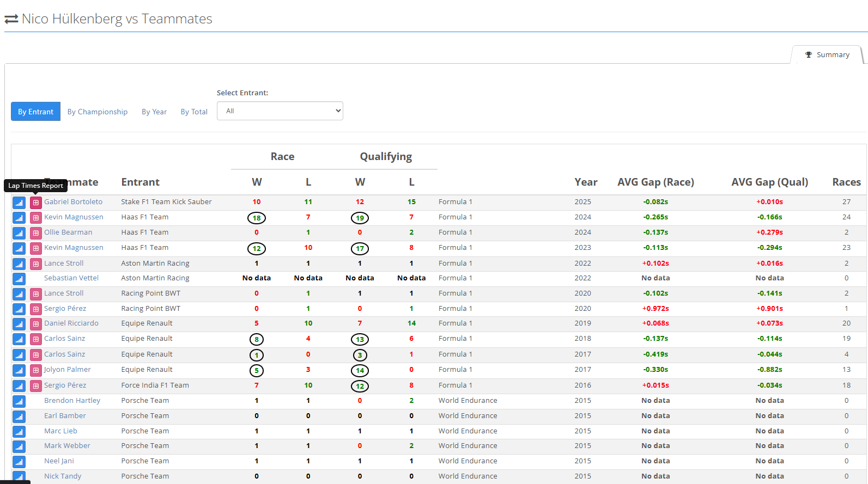
Task: Open pink lap times icon for Jolyon Palmer
Action: (35, 370)
